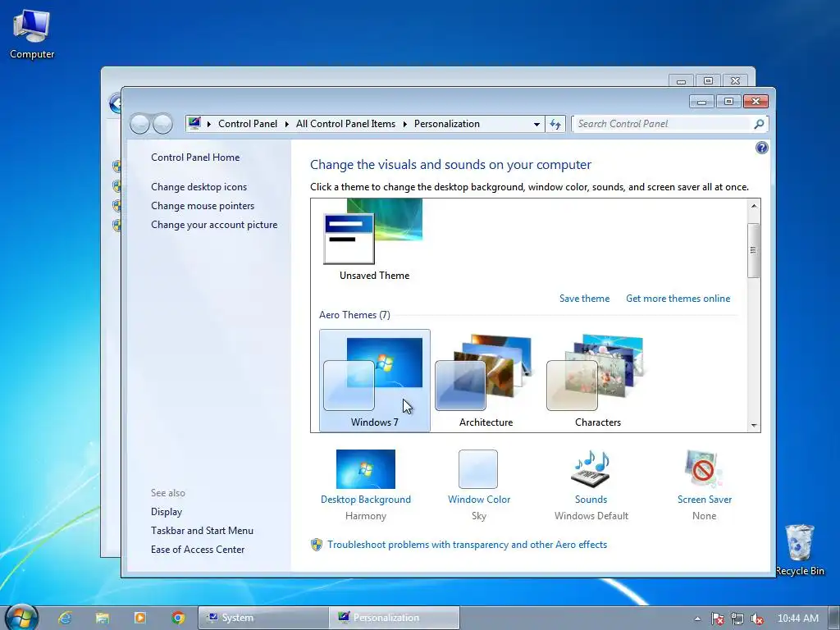Click the search magnifier icon
Screen dimensions: 840x630
[759, 125]
